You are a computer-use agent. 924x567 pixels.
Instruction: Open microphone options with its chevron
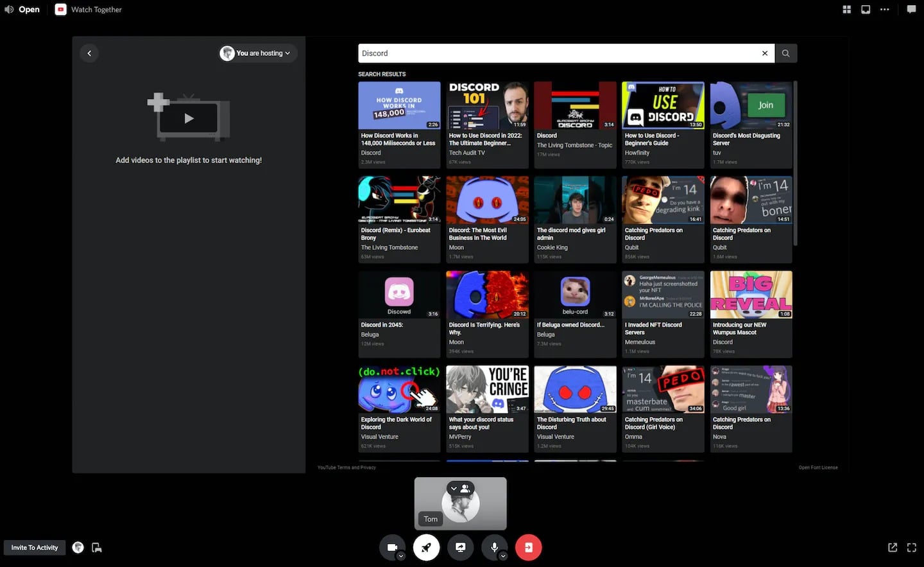pyautogui.click(x=502, y=555)
